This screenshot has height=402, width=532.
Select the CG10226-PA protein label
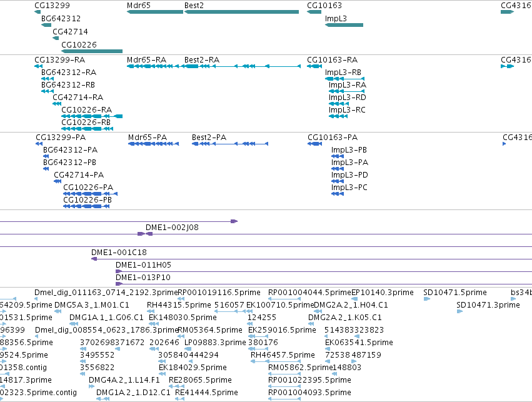point(89,188)
